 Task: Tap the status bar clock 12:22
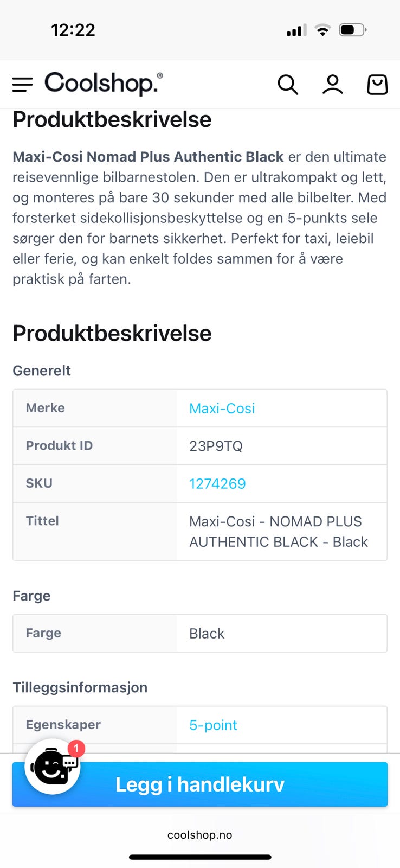73,30
